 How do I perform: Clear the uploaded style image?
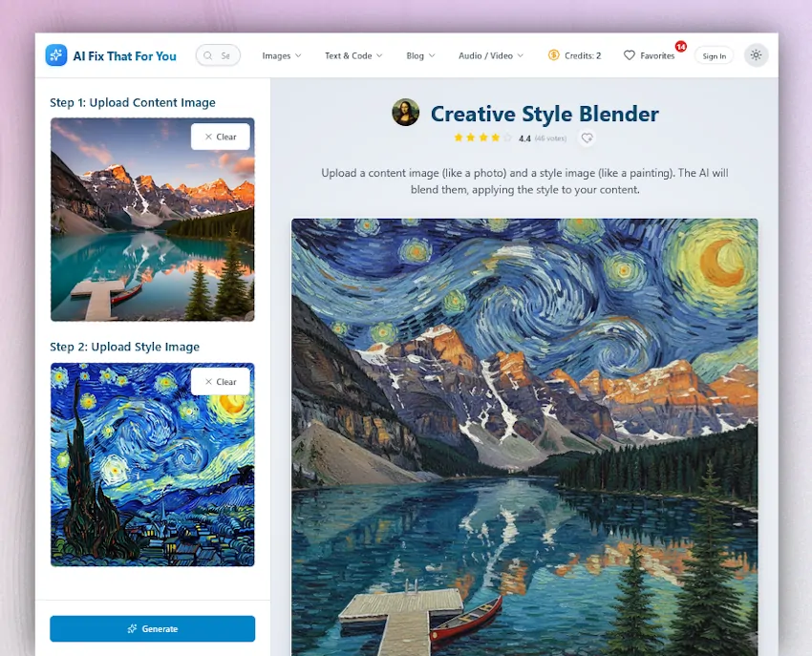[221, 382]
